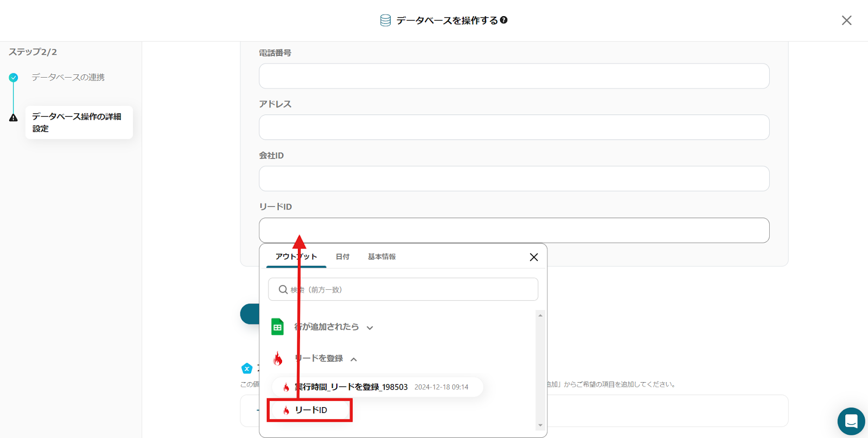868x438 pixels.
Task: Open the chat support widget
Action: point(851,421)
